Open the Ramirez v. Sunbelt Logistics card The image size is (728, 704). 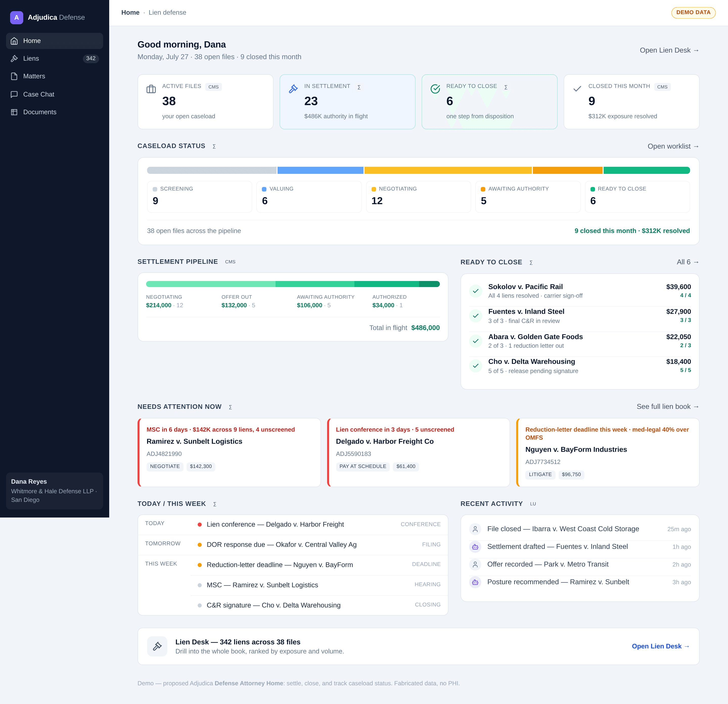point(229,452)
